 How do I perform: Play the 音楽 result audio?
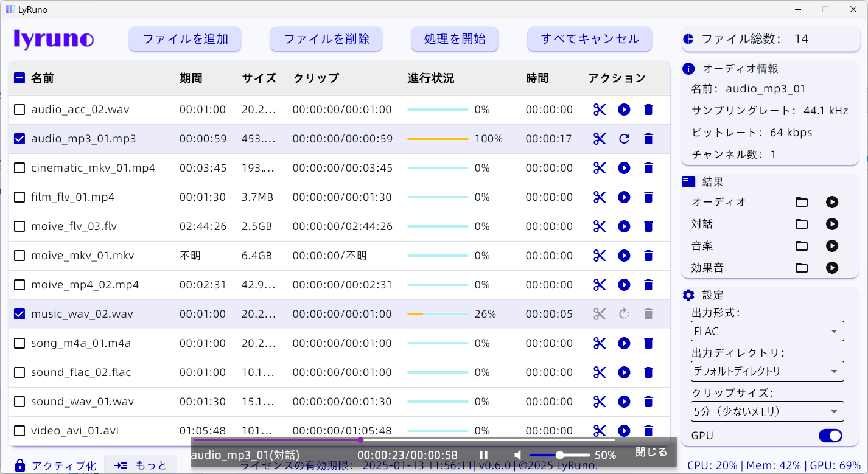832,246
